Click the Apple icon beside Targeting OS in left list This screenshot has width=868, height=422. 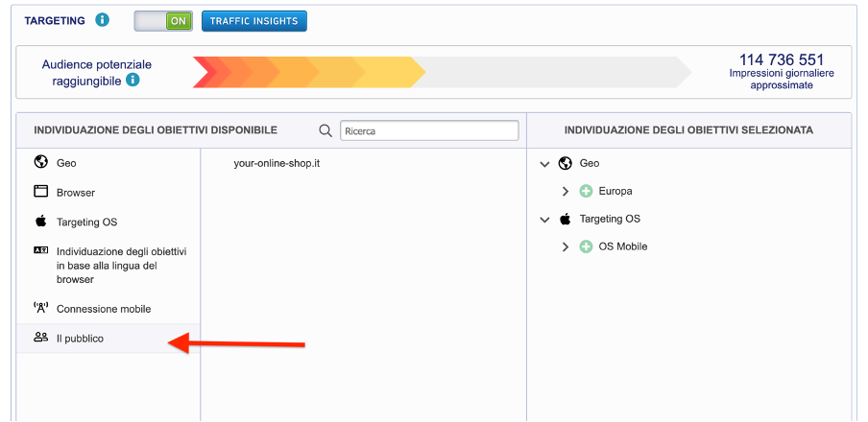(x=40, y=222)
